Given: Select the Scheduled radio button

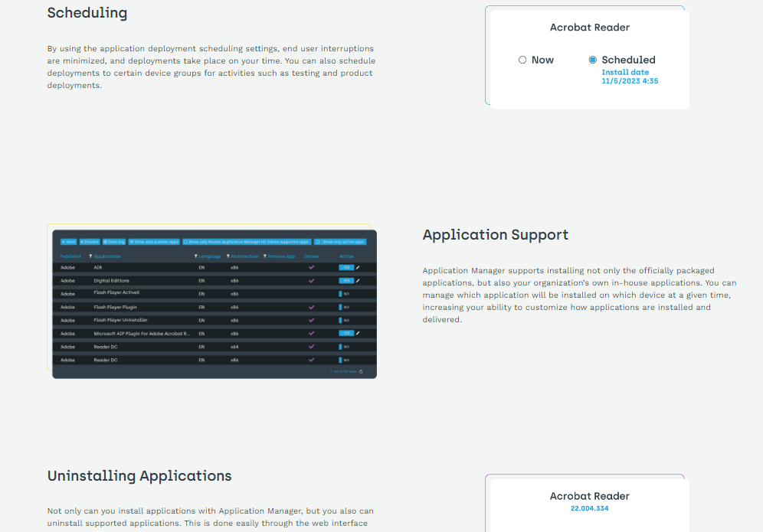Looking at the screenshot, I should 592,60.
